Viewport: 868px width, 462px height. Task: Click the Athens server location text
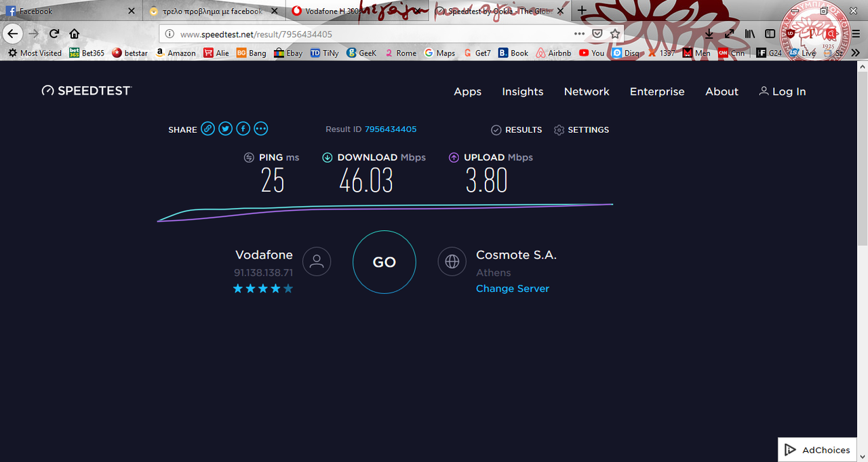coord(494,272)
